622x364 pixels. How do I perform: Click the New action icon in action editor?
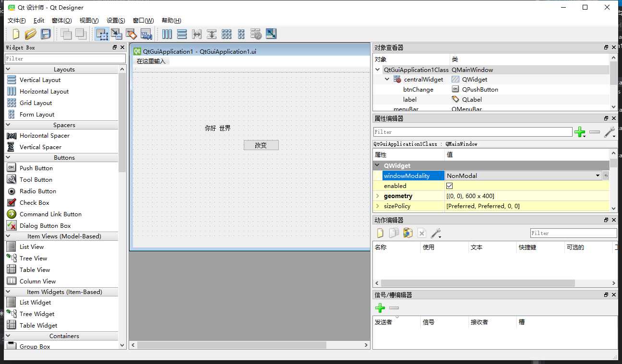[380, 233]
